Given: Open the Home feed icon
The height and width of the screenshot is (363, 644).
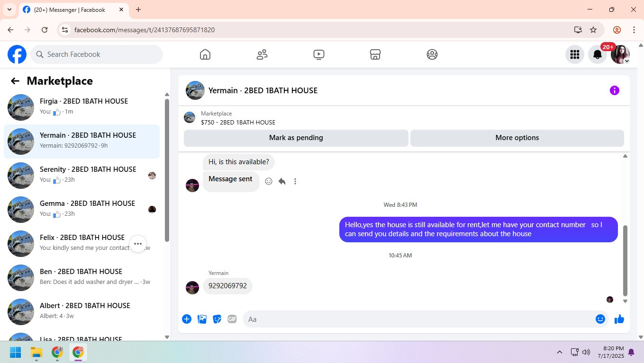Looking at the screenshot, I should pyautogui.click(x=205, y=54).
